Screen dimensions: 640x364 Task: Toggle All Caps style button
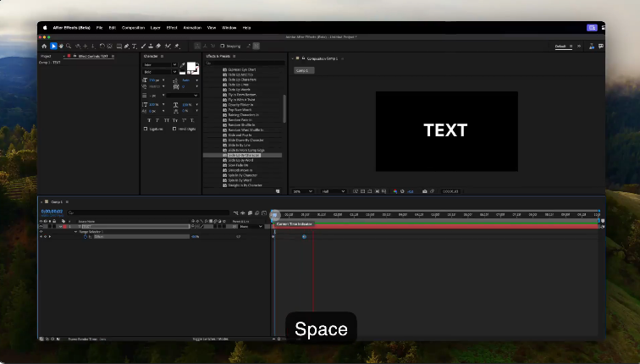pos(167,120)
